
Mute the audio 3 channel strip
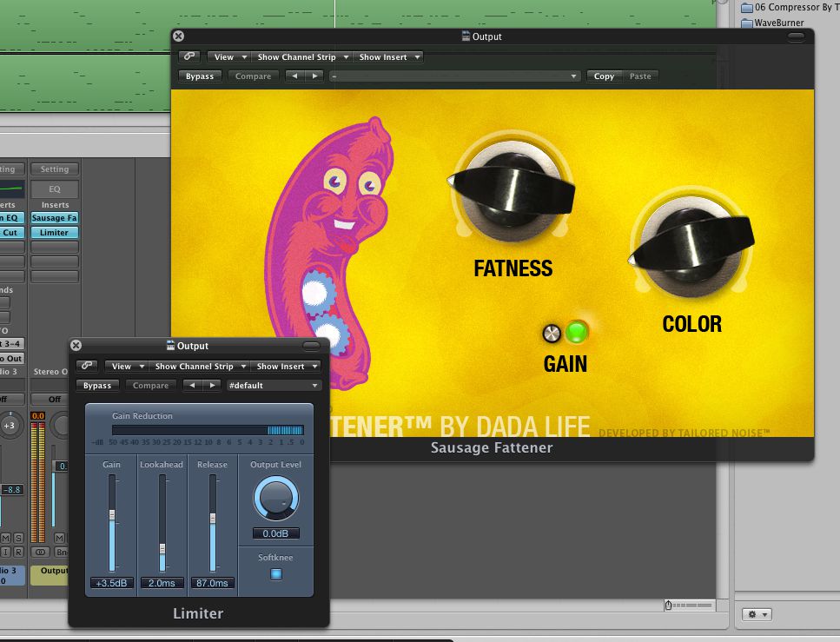click(x=5, y=538)
